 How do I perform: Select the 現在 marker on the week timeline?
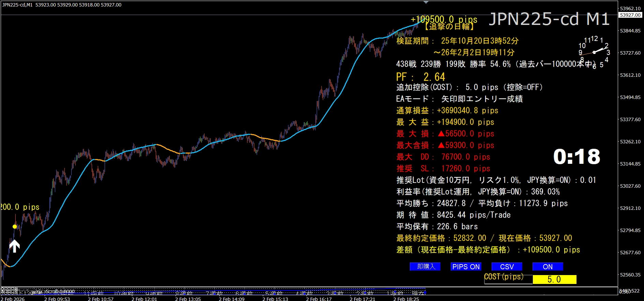click(418, 293)
